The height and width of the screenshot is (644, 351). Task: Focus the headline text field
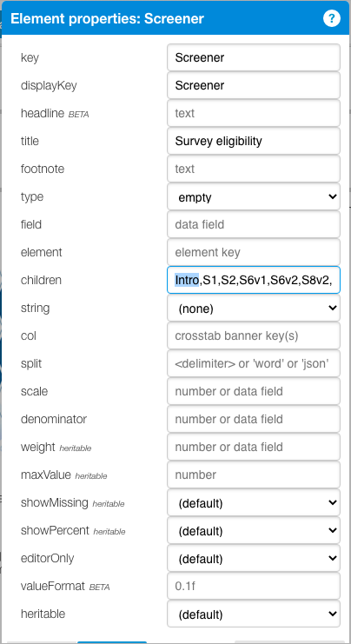click(254, 113)
